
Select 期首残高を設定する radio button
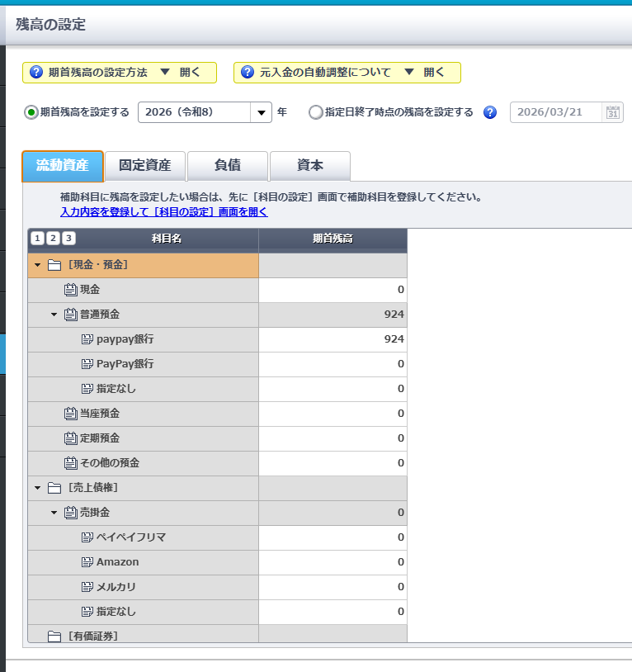[x=31, y=113]
